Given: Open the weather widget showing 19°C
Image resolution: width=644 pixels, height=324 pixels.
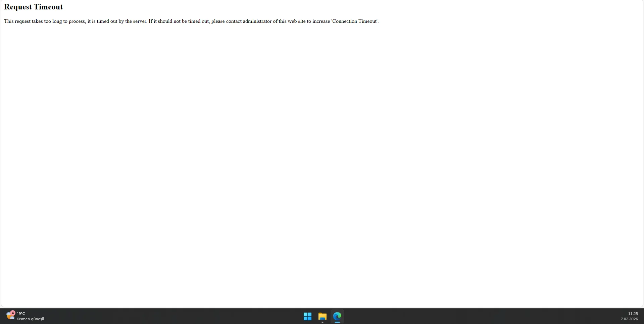Looking at the screenshot, I should click(25, 316).
